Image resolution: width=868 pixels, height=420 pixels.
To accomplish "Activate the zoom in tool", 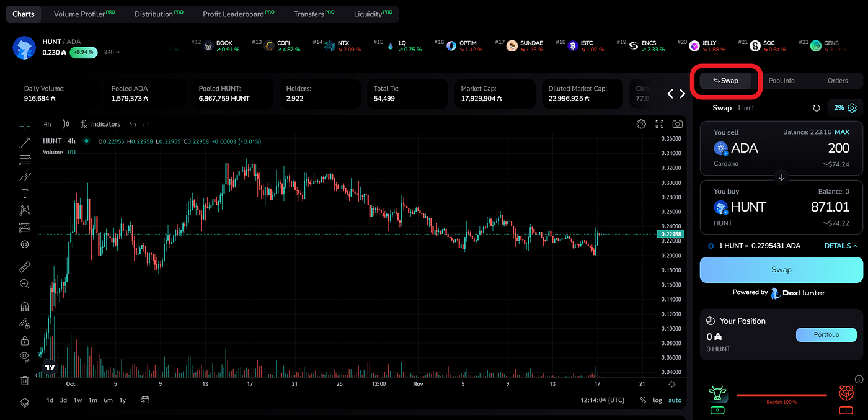I will (x=25, y=284).
